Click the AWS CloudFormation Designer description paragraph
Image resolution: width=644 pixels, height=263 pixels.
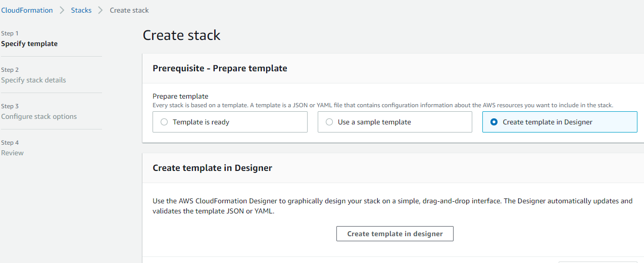pos(392,206)
